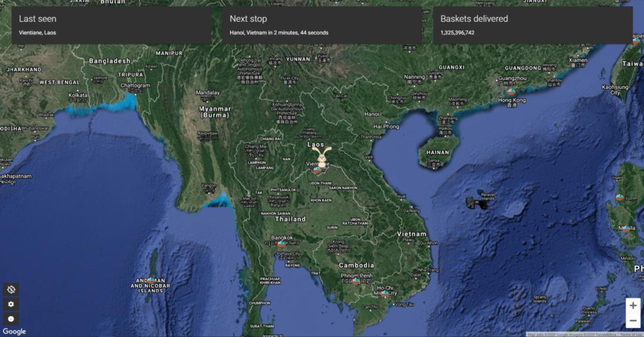Image resolution: width=644 pixels, height=337 pixels.
Task: Select the basket on Andaman and Nicobar Islands
Action: point(151,280)
